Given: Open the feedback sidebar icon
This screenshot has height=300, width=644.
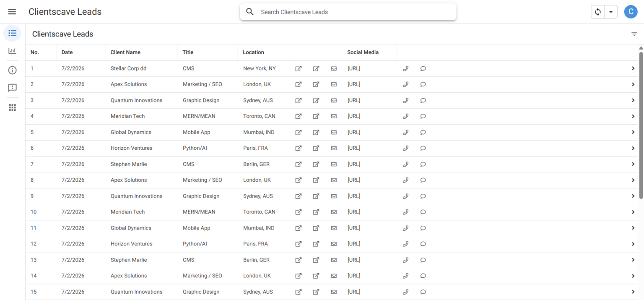Looking at the screenshot, I should coord(12,88).
